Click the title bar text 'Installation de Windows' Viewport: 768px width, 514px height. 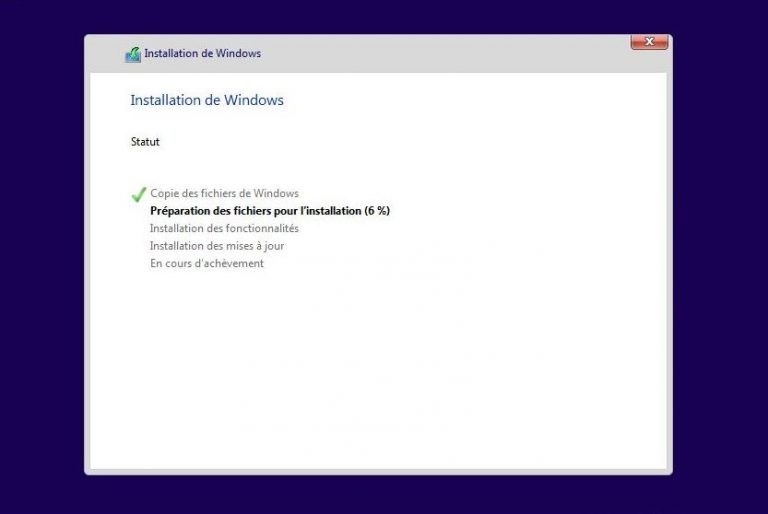[x=202, y=54]
